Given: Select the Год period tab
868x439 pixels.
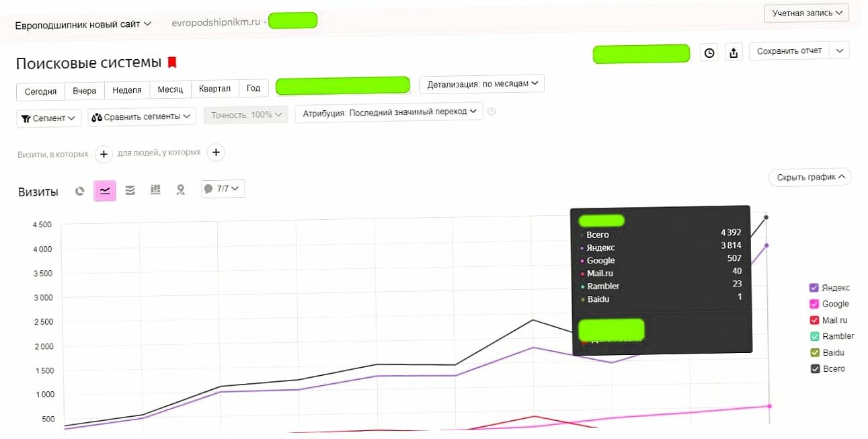Looking at the screenshot, I should [253, 88].
